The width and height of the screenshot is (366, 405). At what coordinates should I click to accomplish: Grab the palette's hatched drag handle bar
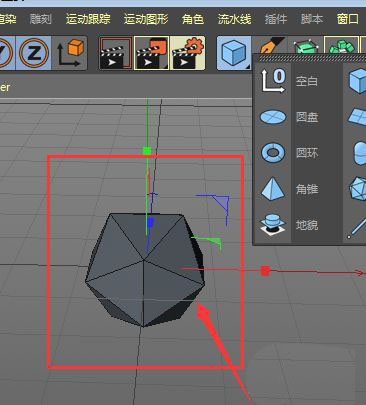pos(312,58)
